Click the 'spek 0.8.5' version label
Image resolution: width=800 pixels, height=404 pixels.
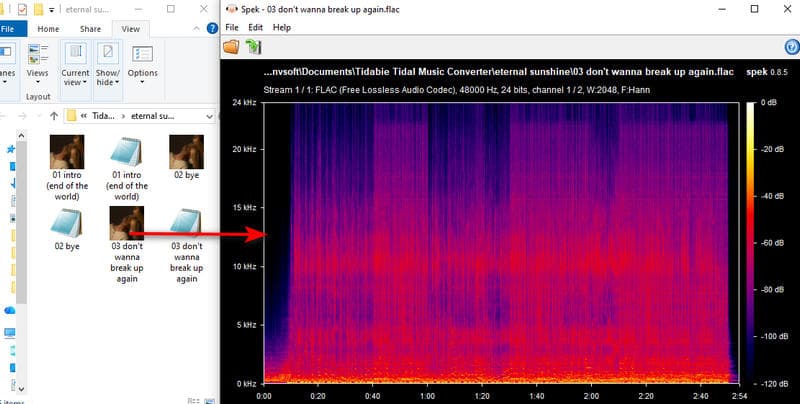pyautogui.click(x=767, y=72)
